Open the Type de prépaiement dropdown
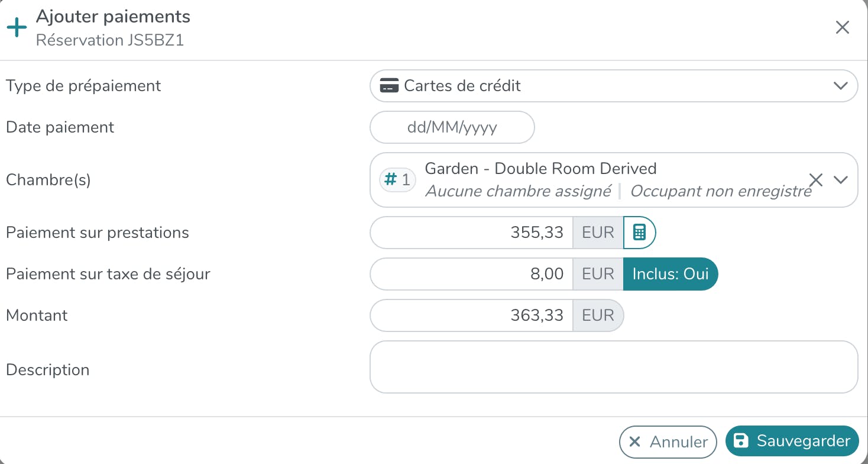 (840, 86)
